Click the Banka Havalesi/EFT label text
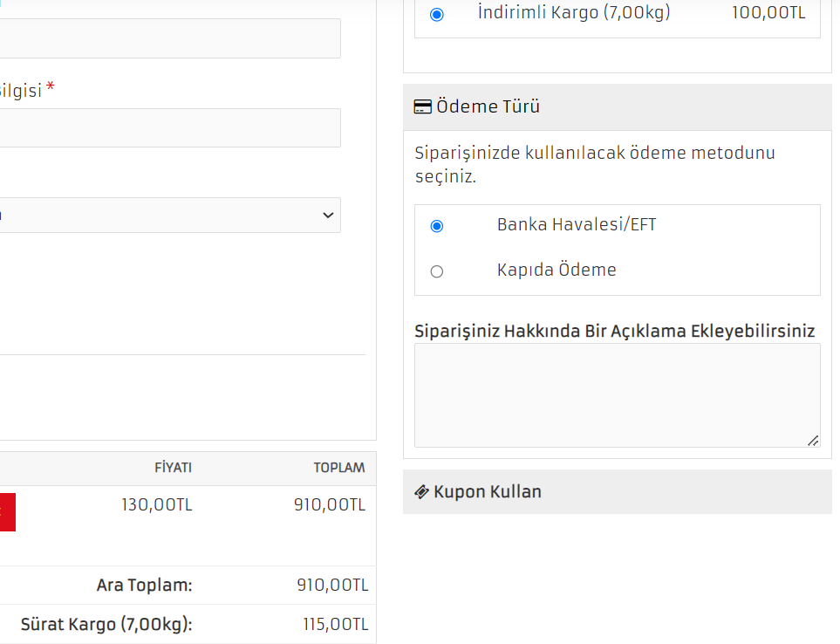Screen dimensions: 840x644 pos(577,224)
